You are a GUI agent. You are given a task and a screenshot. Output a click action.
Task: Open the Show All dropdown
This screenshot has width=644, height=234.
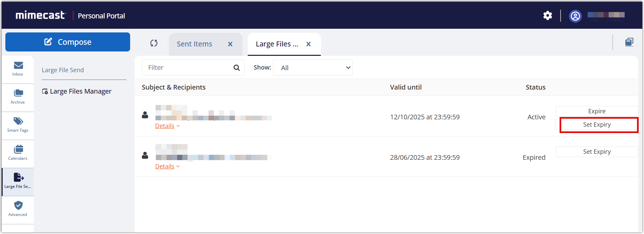(313, 68)
